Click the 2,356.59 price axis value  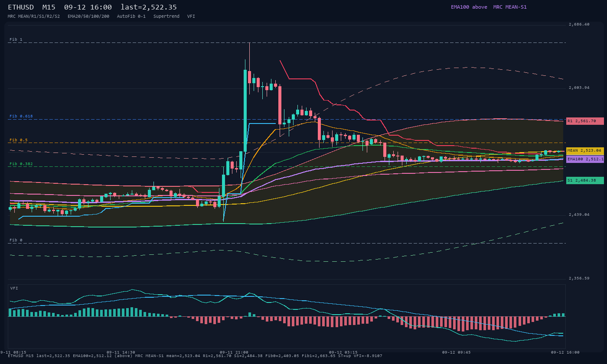click(x=579, y=278)
